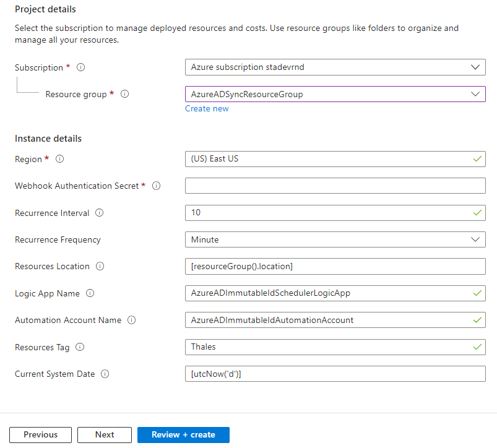Click the Current System Date field
This screenshot has height=448, width=497.
point(335,374)
